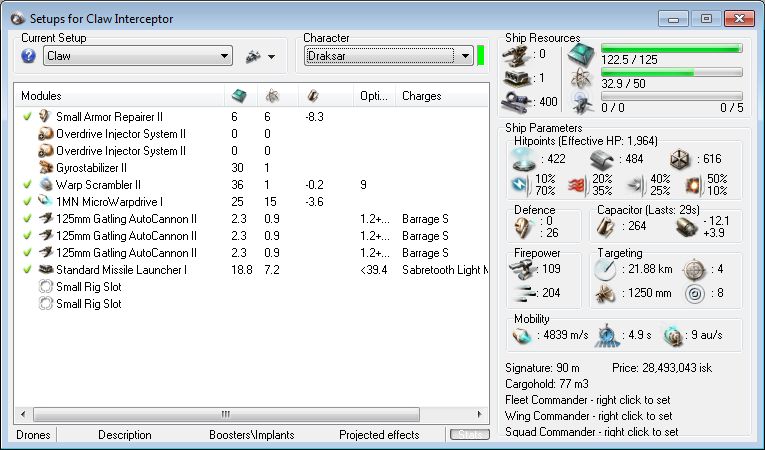Viewport: 765px width, 450px height.
Task: Click the drone bandwidth progress bar
Action: click(672, 96)
